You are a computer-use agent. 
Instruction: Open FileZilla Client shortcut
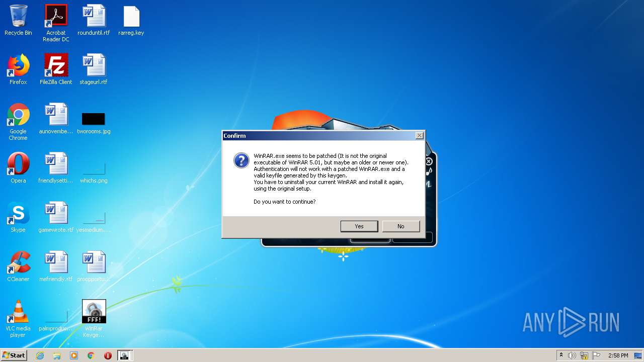click(x=56, y=70)
